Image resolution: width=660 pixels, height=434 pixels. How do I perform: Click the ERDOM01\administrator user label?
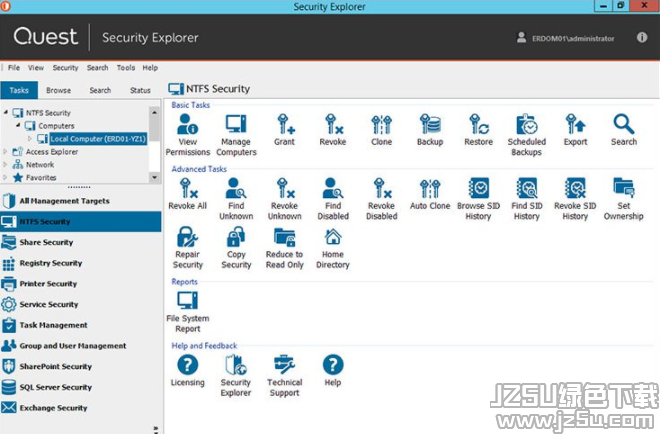click(x=573, y=38)
